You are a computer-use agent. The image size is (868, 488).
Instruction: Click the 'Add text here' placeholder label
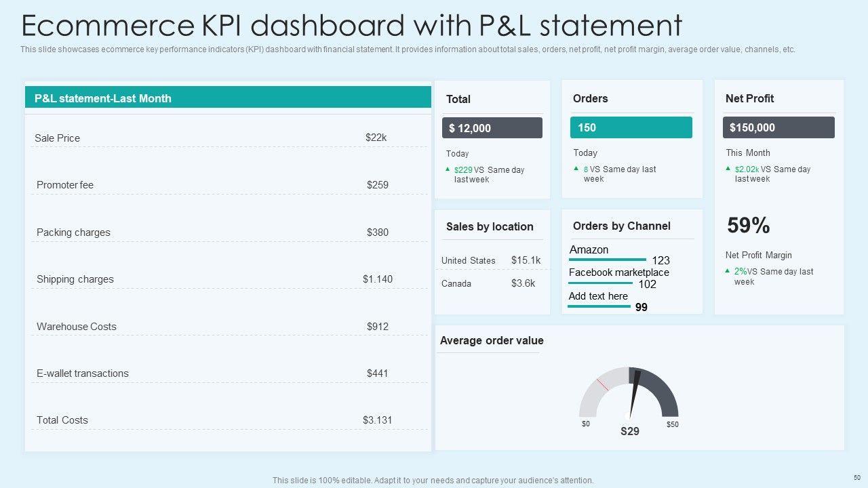point(598,296)
